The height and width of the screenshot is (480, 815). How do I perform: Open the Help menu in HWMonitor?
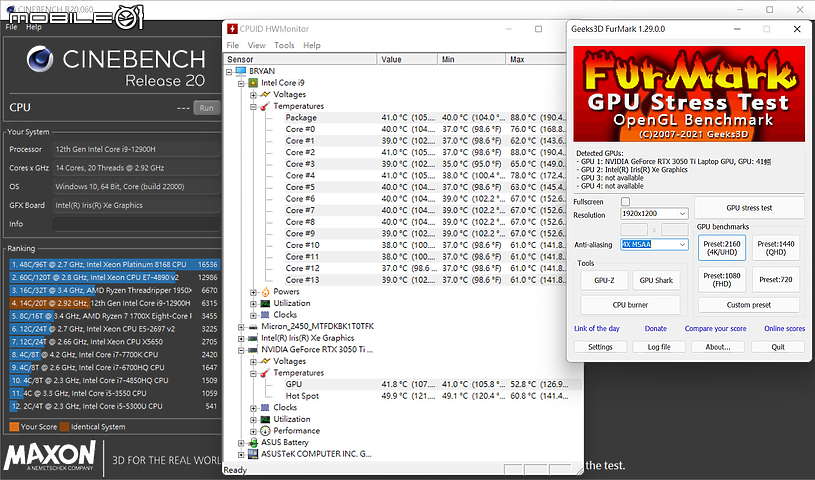[312, 45]
